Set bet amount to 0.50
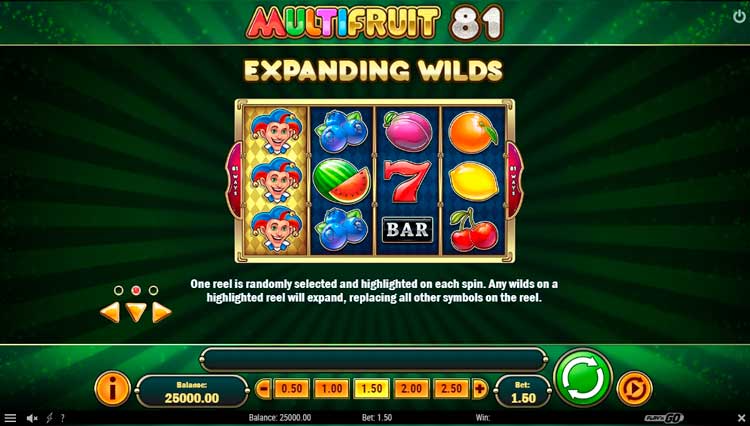The height and width of the screenshot is (426, 750). click(x=291, y=389)
